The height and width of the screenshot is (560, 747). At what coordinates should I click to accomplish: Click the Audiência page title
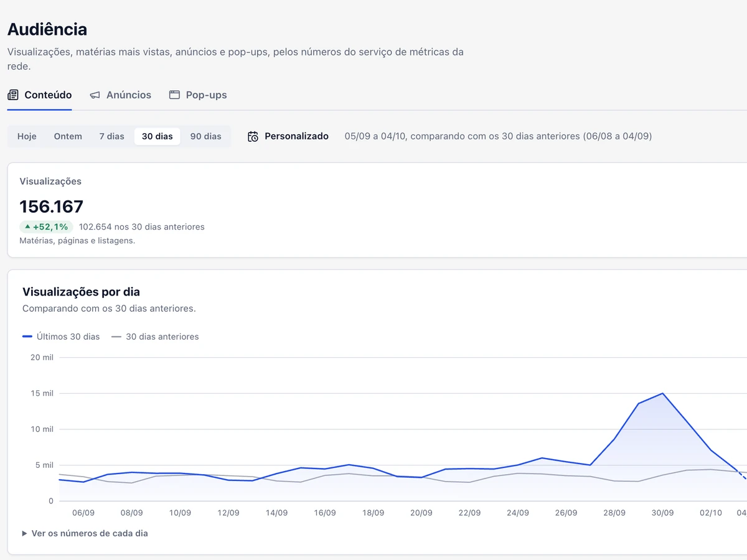47,29
